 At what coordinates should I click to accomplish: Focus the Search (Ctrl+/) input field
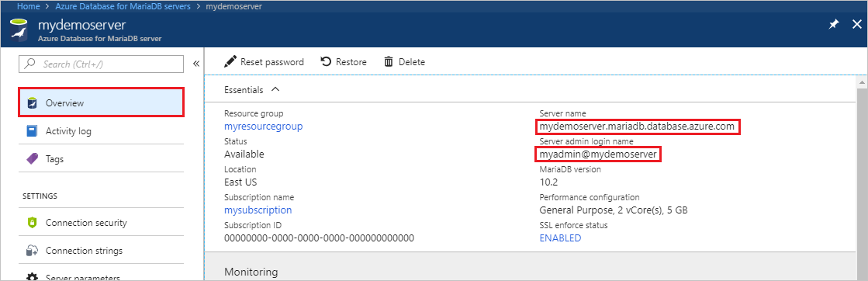coord(102,64)
